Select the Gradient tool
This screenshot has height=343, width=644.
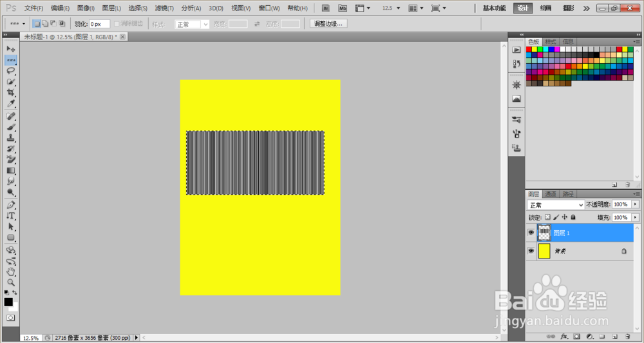(11, 170)
